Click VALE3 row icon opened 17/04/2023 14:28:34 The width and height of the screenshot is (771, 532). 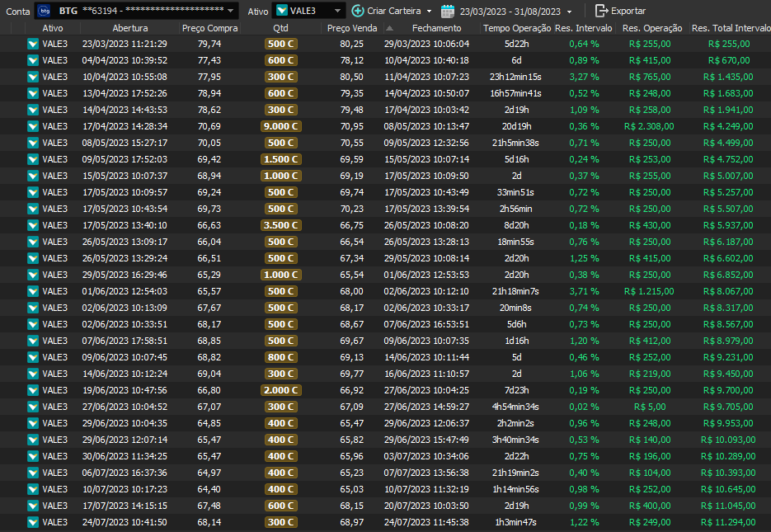(33, 126)
